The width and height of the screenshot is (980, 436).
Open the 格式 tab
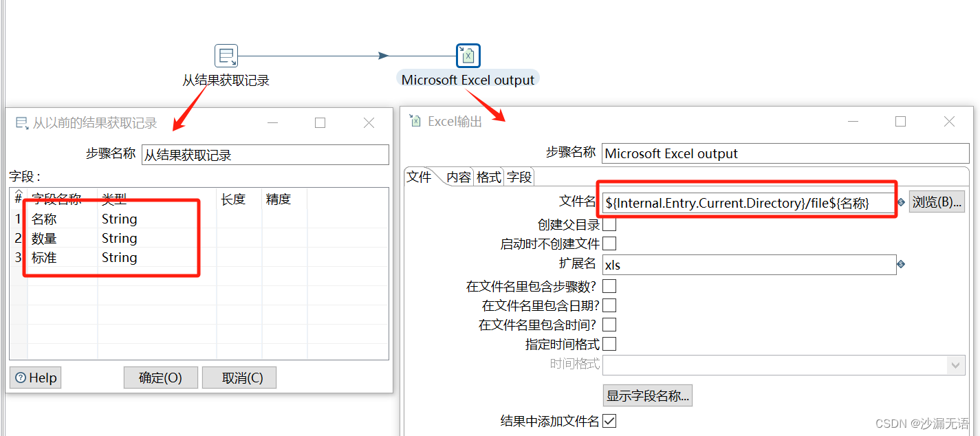pyautogui.click(x=488, y=177)
